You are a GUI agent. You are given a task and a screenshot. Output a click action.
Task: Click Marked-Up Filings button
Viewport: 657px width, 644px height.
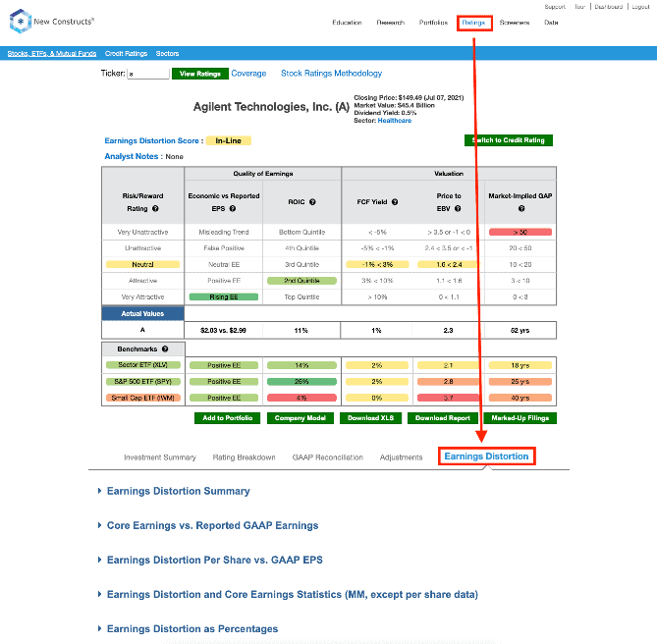520,418
